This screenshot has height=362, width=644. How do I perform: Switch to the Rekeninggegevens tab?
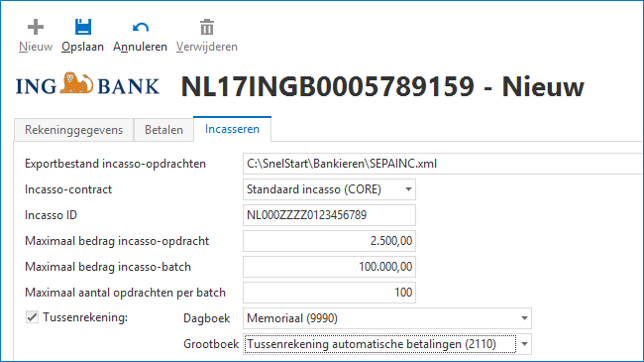tap(74, 130)
